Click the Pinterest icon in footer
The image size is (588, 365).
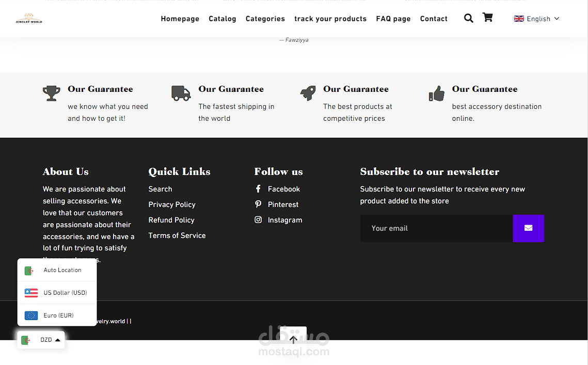click(258, 204)
